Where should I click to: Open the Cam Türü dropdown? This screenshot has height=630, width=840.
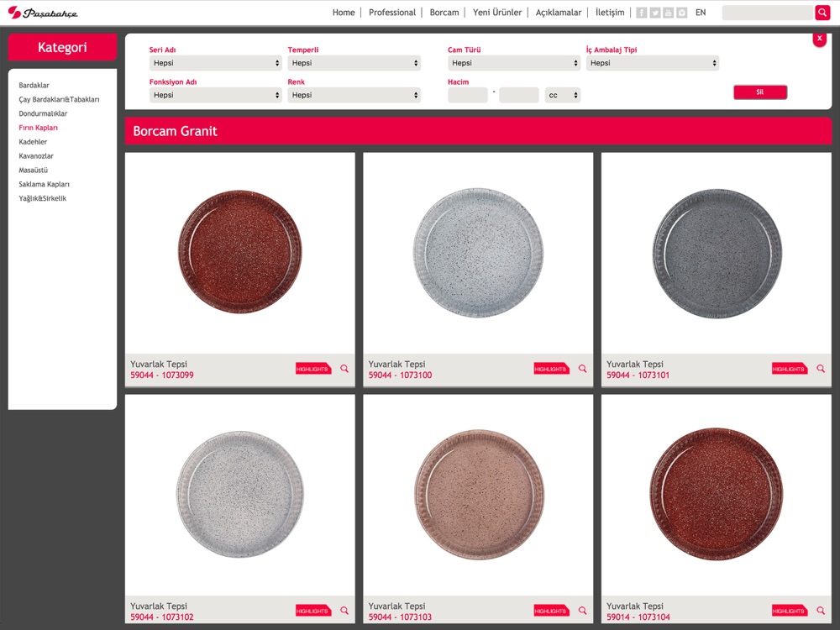point(514,63)
